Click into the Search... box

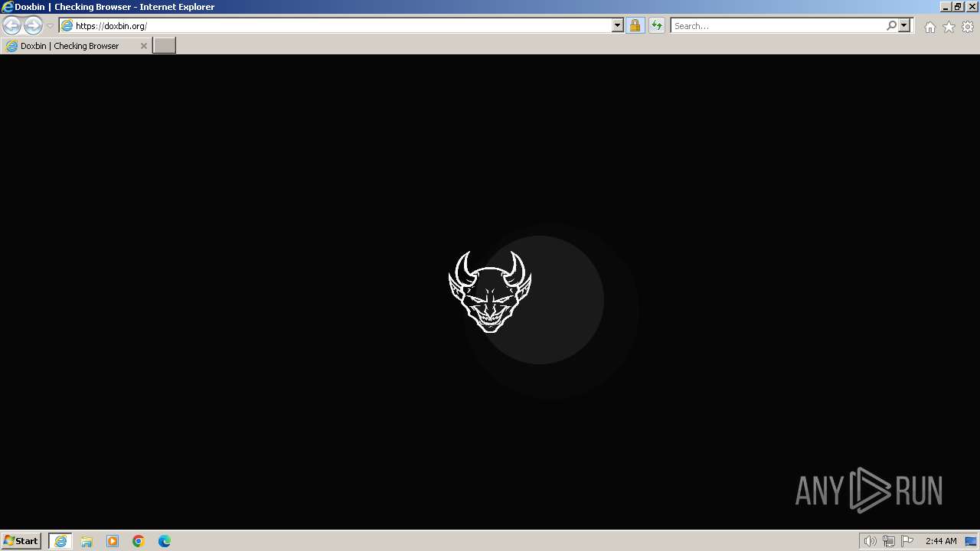[778, 26]
